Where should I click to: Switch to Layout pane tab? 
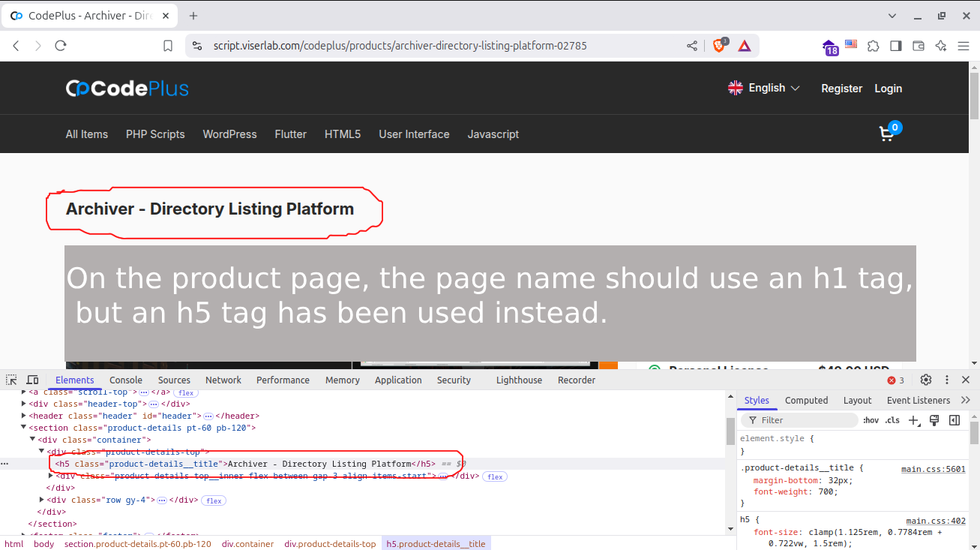coord(857,401)
